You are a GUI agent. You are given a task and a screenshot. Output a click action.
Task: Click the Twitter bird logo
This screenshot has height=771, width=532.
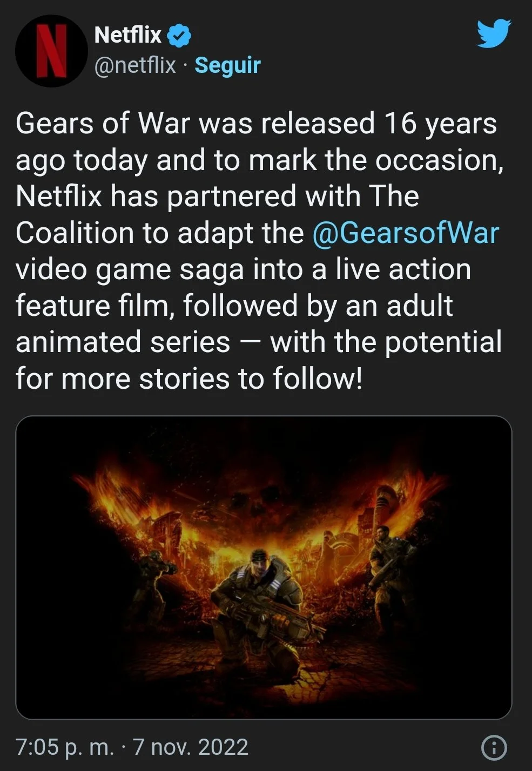(x=494, y=34)
